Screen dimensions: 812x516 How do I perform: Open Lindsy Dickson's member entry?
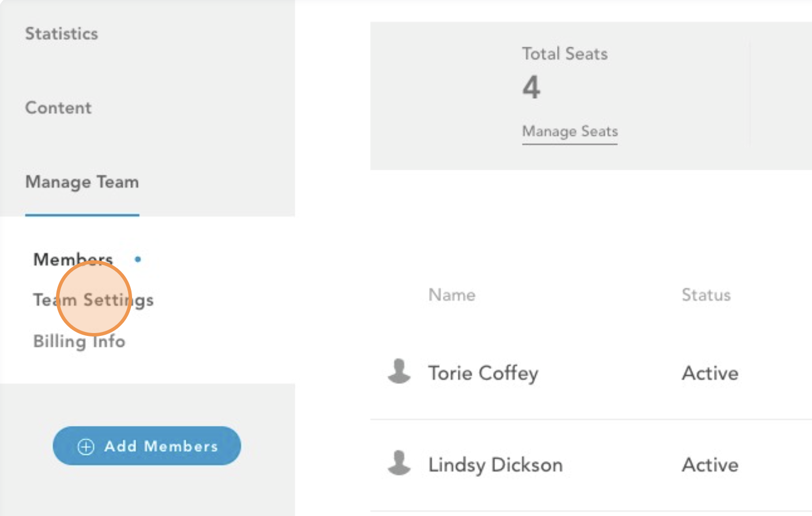[x=495, y=465]
